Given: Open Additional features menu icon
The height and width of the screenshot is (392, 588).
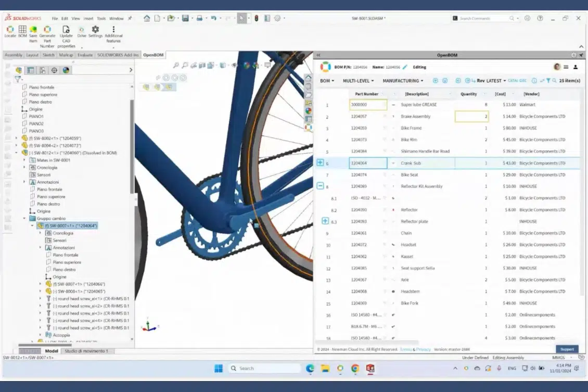Looking at the screenshot, I should click(113, 29).
